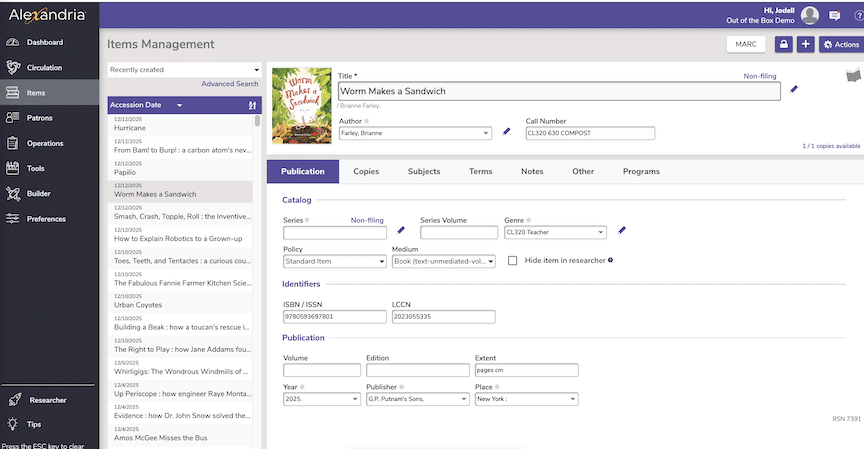Toggle the sort order icon in list header

point(252,105)
